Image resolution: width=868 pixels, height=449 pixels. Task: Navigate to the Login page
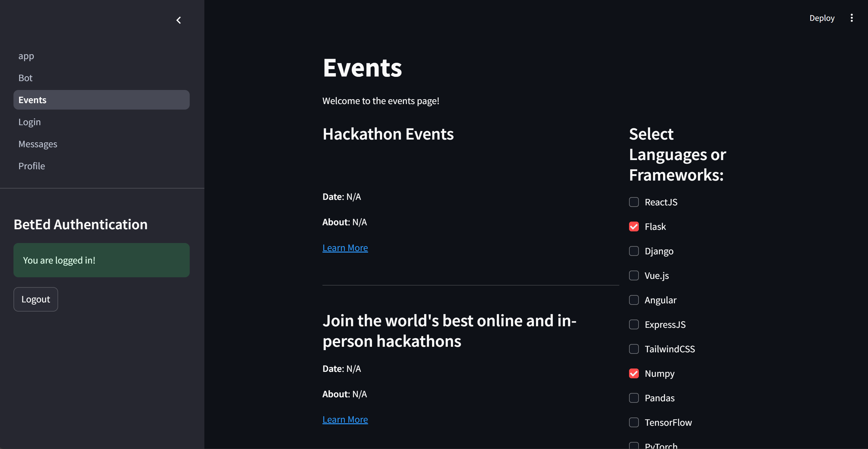(x=30, y=122)
